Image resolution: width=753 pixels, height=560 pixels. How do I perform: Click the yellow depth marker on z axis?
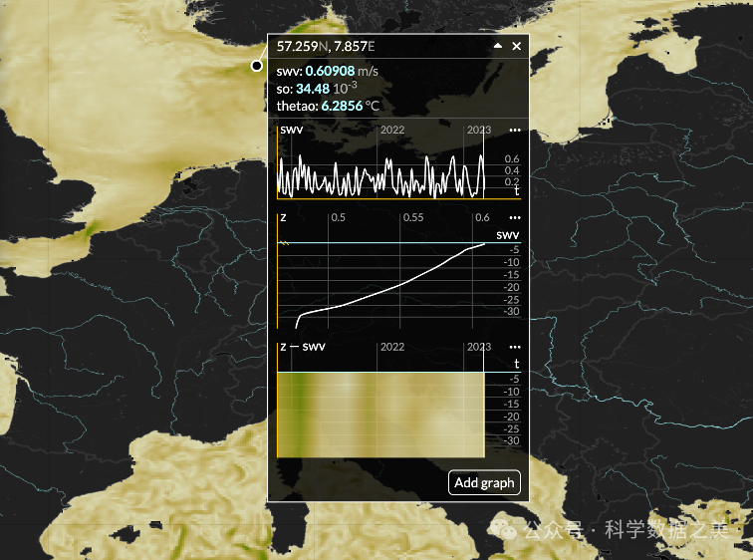282,243
